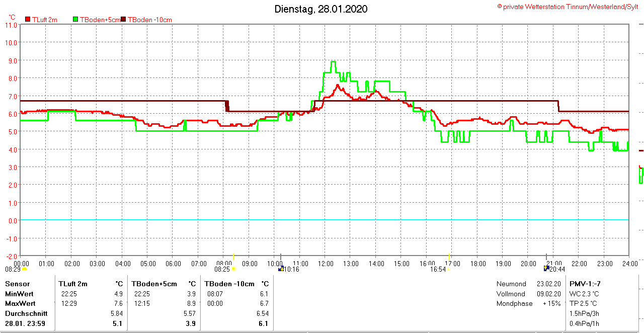Click the sunset marker at 16:54
This screenshot has width=644, height=333.
[x=449, y=269]
